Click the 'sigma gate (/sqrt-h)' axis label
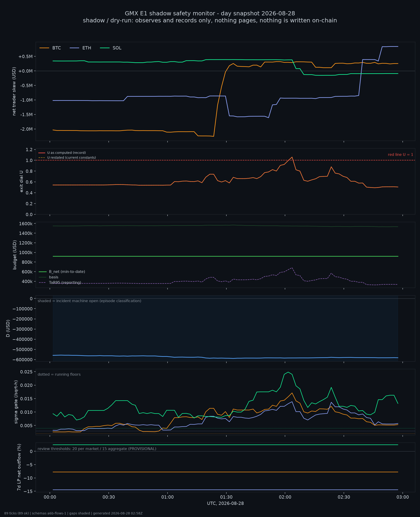Viewport: 420px width, 517px height. click(16, 402)
